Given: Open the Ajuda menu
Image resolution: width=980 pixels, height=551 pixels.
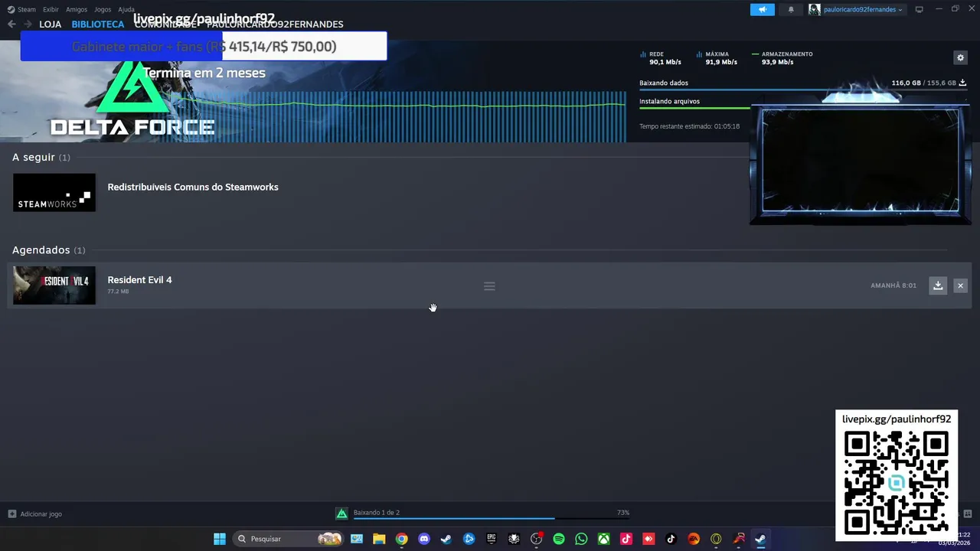Looking at the screenshot, I should (x=126, y=9).
